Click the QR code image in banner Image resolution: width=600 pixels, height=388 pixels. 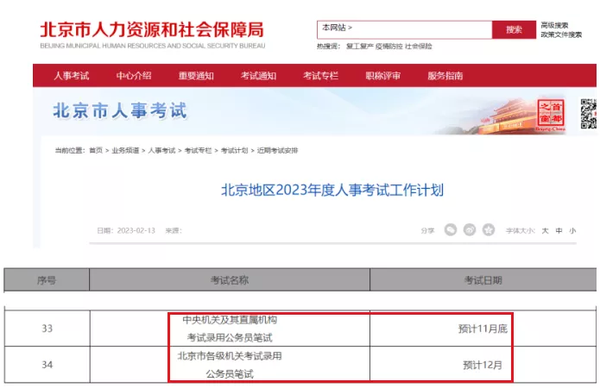589,114
